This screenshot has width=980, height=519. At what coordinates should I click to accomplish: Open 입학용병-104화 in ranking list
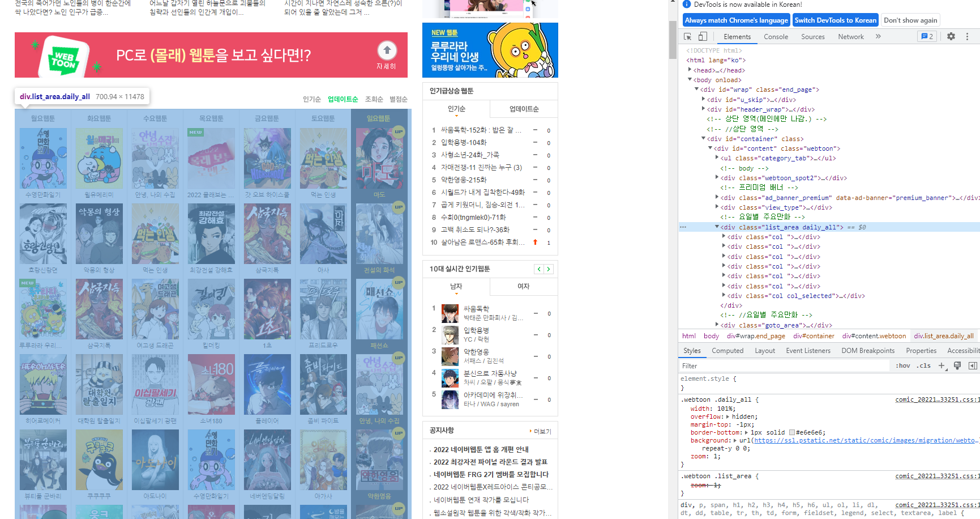click(x=464, y=142)
